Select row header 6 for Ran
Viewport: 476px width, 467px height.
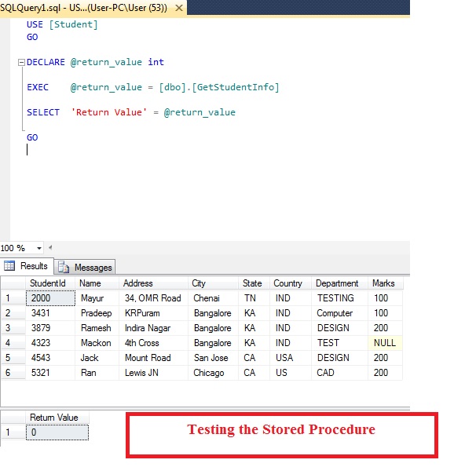pos(13,373)
